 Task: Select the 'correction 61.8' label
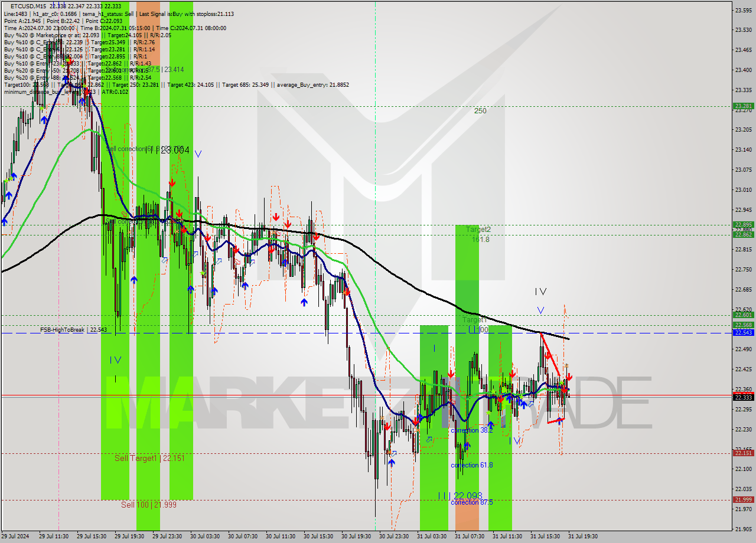pos(471,465)
